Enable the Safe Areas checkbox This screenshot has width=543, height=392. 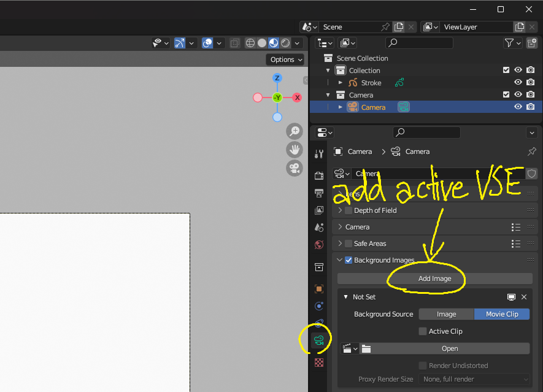click(x=349, y=244)
